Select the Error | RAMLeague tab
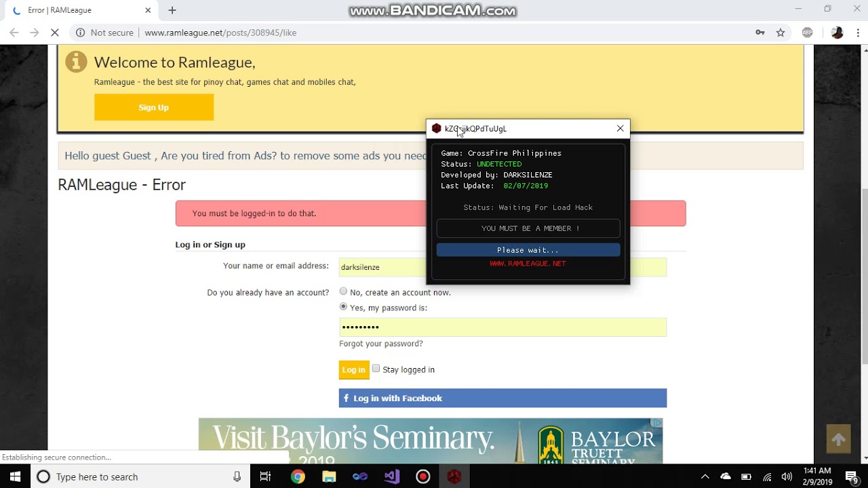 click(81, 10)
